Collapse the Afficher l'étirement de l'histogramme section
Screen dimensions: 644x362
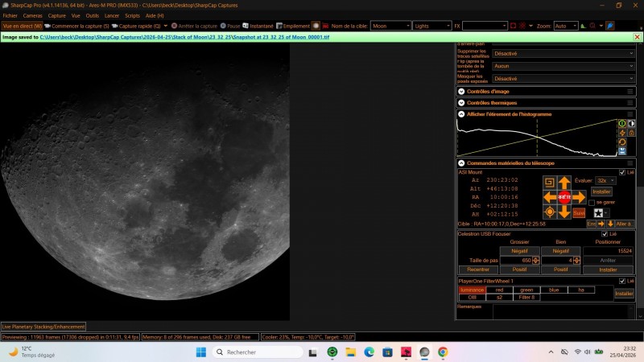[461, 114]
